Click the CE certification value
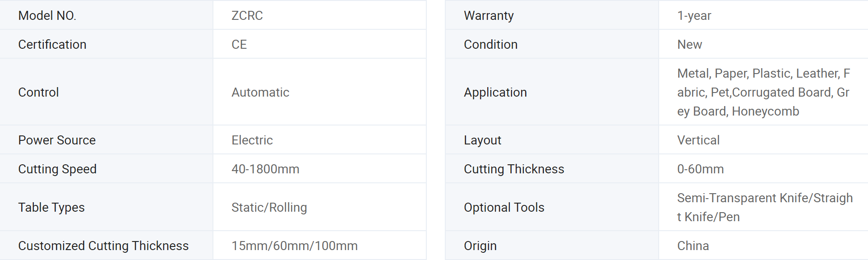 [x=239, y=45]
